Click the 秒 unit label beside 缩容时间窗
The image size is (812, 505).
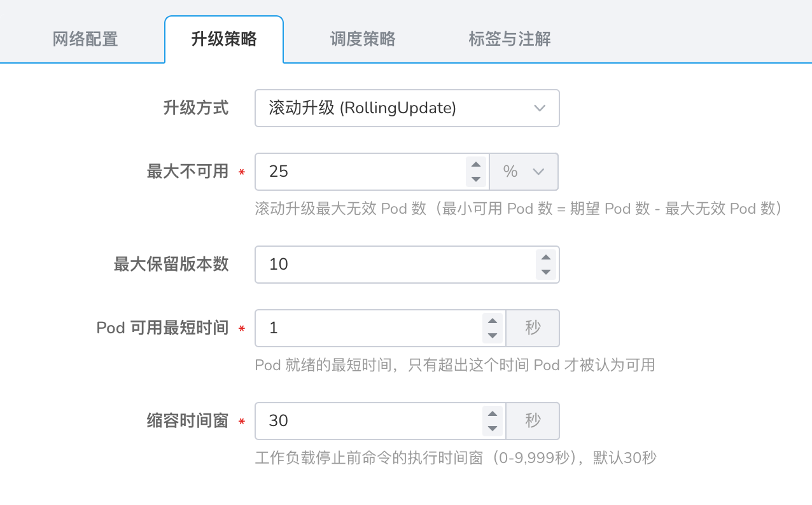tap(533, 421)
